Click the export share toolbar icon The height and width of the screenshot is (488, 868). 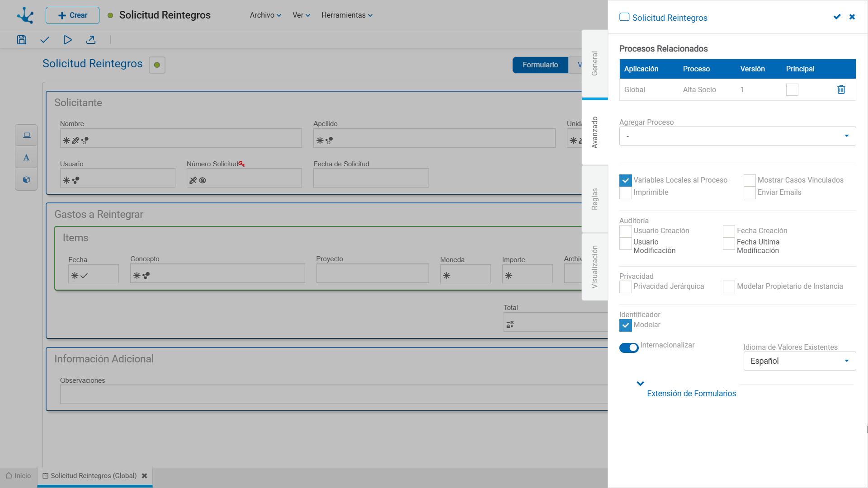(91, 40)
